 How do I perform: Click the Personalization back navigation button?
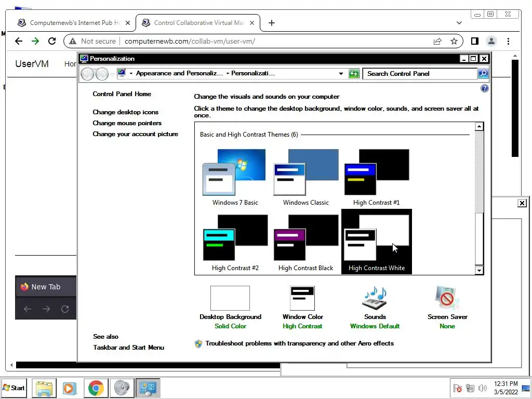(87, 74)
